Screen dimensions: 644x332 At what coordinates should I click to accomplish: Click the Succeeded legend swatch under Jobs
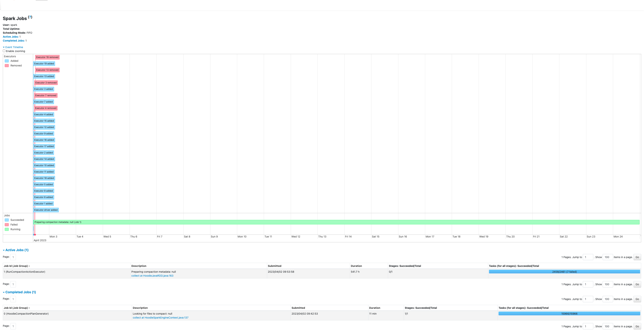tap(7, 220)
